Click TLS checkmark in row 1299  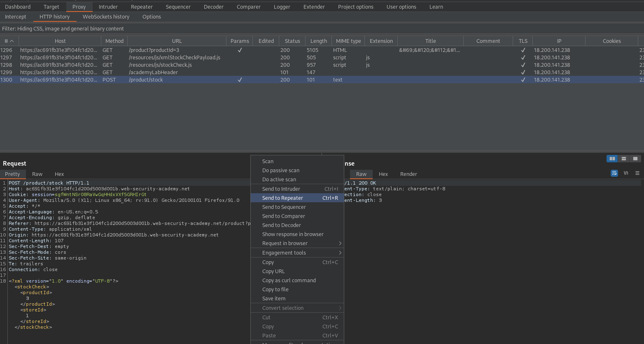523,73
